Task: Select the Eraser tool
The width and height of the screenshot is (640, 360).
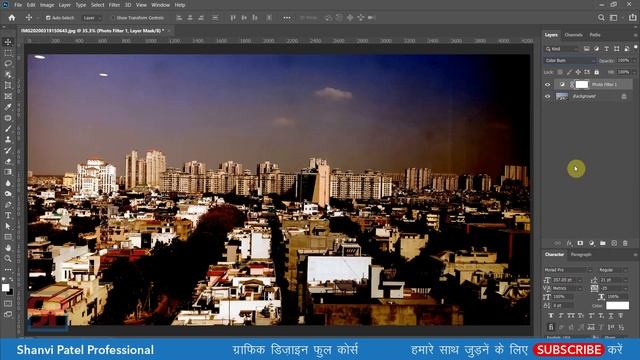Action: pos(8,161)
